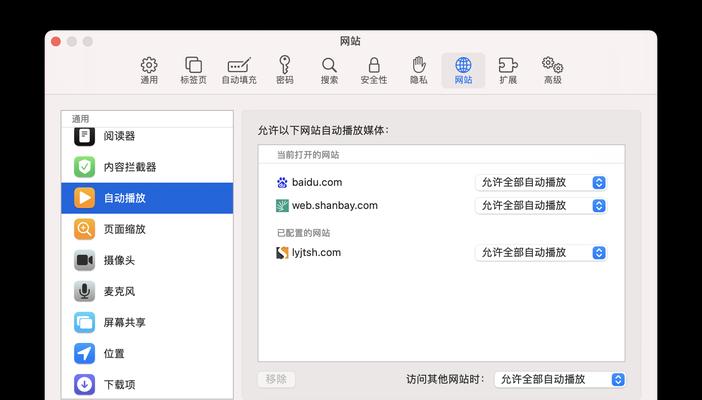Click the blue screen sharing icon
702x400 pixels.
point(85,323)
